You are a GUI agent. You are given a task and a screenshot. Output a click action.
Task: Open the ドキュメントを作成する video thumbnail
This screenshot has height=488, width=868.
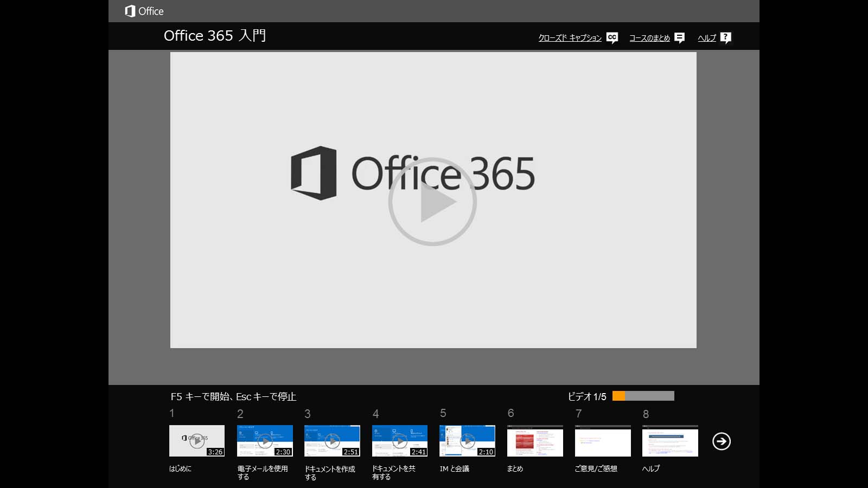(332, 441)
